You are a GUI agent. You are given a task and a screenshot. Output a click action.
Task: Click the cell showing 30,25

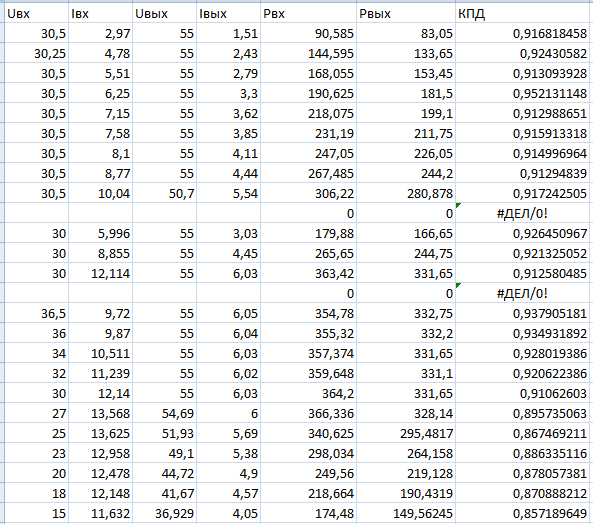pos(36,53)
